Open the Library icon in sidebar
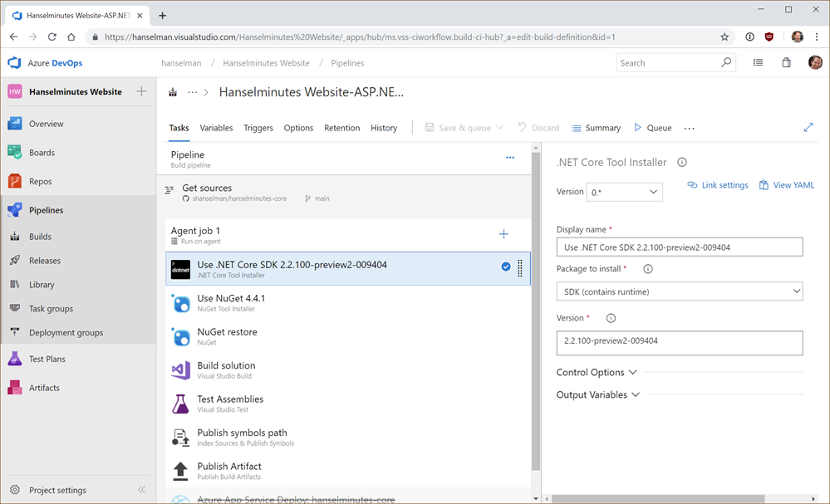Screen dimensions: 830x504 [x=15, y=285]
